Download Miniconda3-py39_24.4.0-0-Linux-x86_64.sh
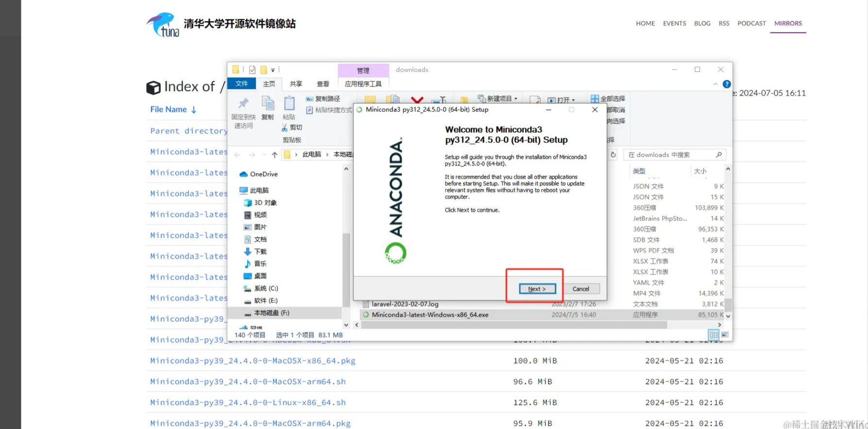 248,402
